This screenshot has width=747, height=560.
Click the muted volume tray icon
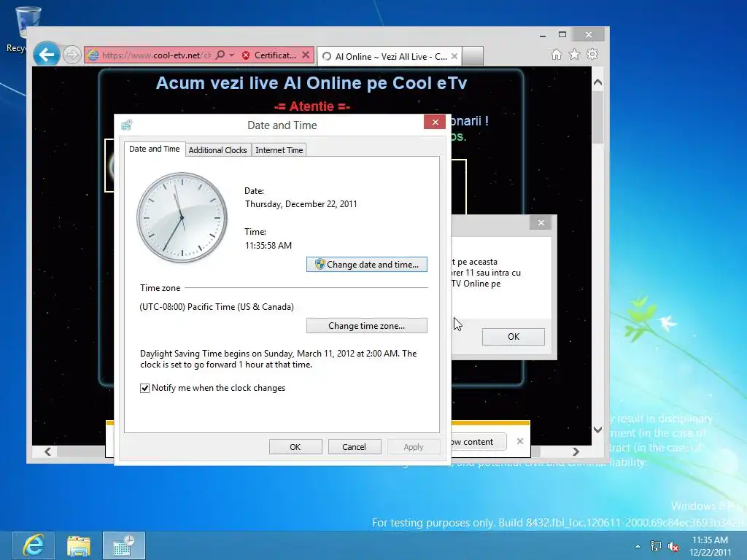[x=673, y=546]
